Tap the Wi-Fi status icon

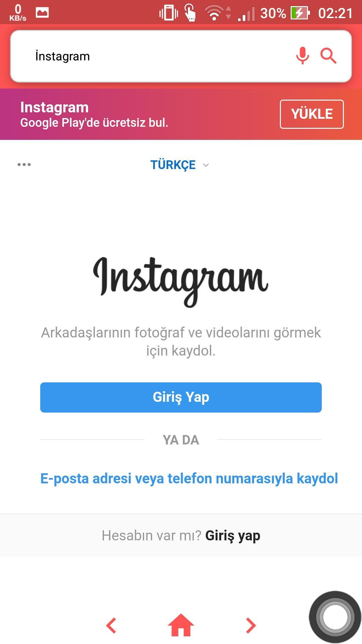pos(215,13)
